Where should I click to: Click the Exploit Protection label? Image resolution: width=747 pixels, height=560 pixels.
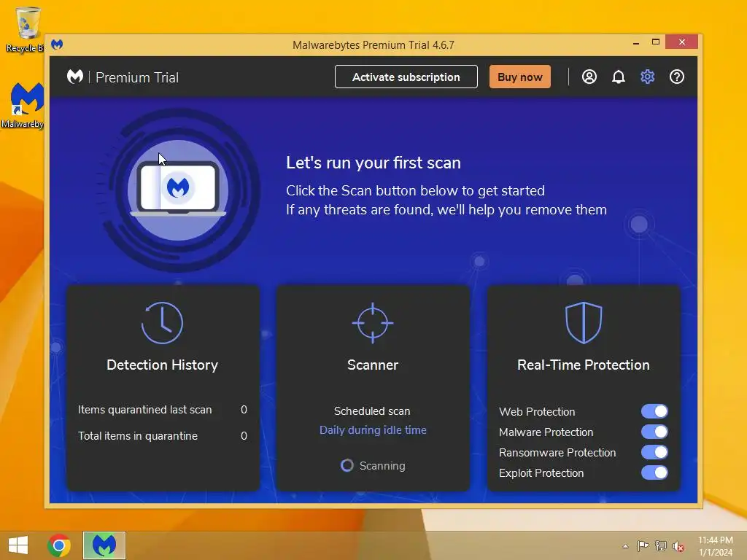[x=541, y=472]
